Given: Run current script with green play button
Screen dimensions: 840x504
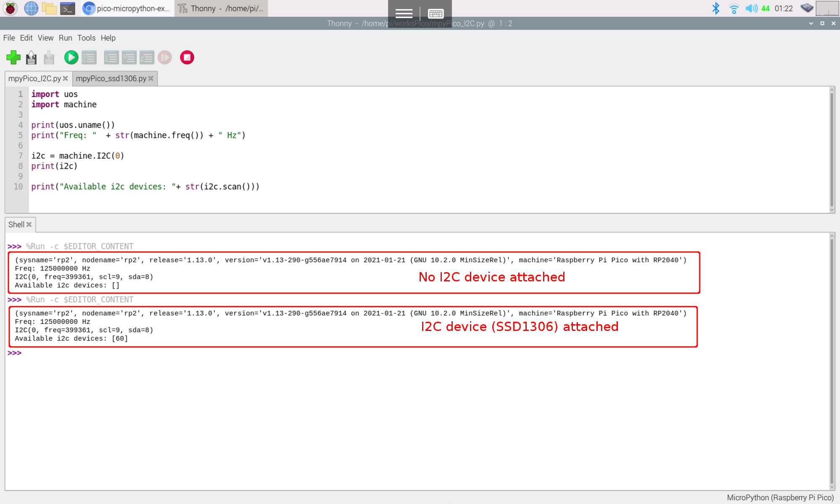Looking at the screenshot, I should (x=71, y=58).
